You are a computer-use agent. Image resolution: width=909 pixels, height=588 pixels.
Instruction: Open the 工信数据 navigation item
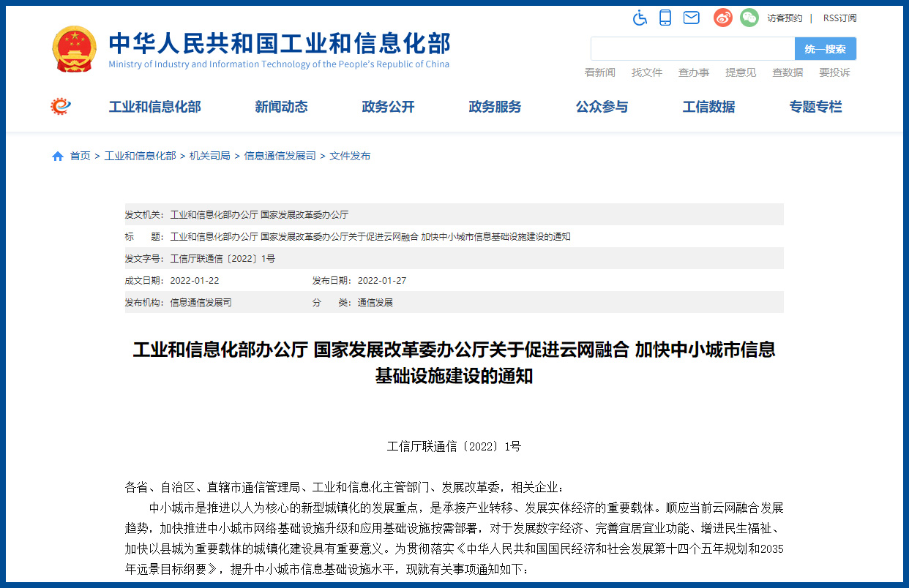[x=708, y=107]
